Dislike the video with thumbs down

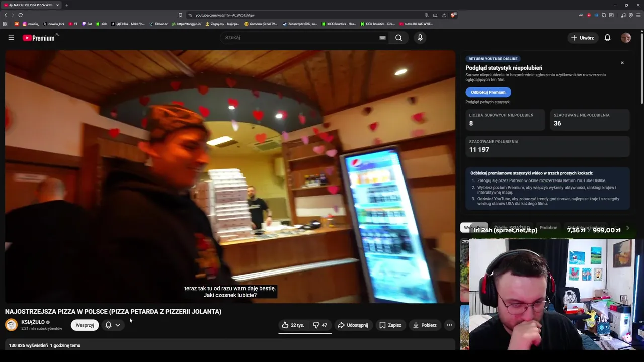point(320,325)
